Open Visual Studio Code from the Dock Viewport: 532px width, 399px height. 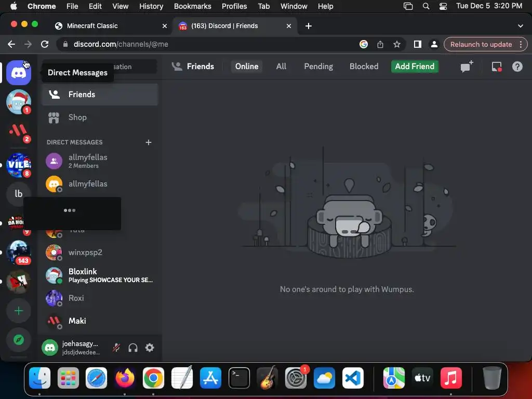click(x=353, y=378)
